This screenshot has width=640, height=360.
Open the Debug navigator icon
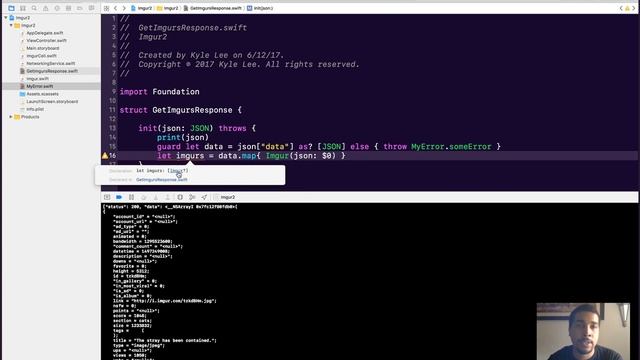click(x=69, y=8)
